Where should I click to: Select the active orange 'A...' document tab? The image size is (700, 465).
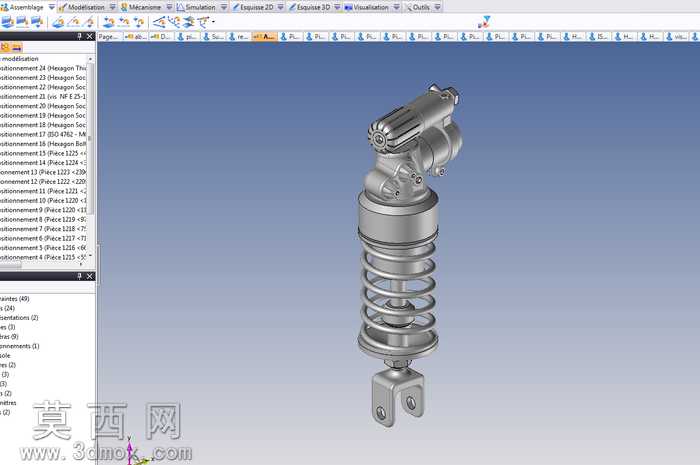[265, 37]
